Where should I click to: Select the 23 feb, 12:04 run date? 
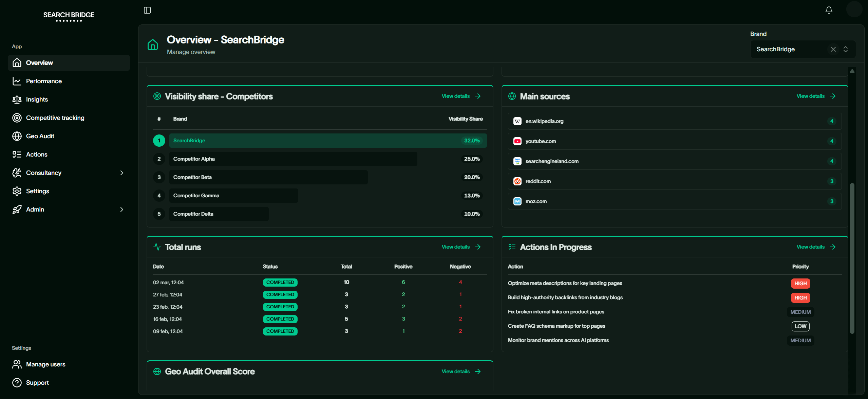168,307
